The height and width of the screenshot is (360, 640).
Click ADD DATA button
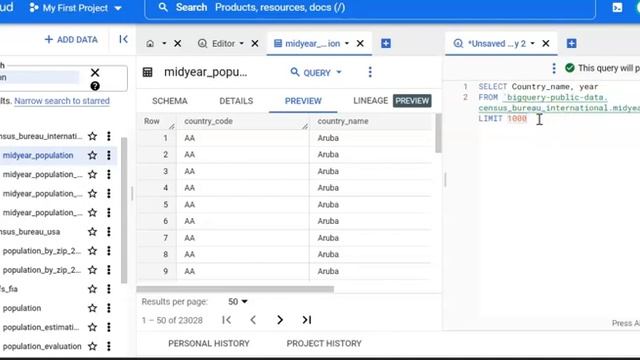(x=71, y=40)
